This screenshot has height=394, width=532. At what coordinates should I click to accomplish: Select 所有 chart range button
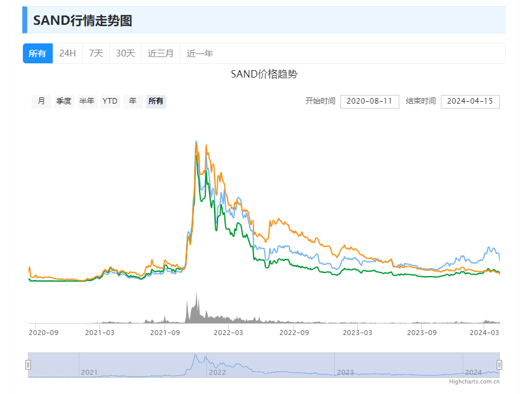tap(156, 101)
